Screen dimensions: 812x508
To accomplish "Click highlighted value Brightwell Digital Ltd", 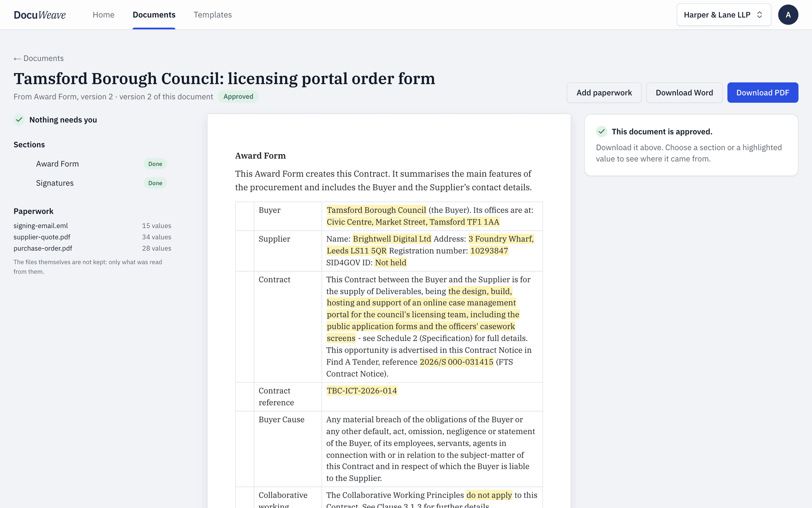I will click(392, 239).
